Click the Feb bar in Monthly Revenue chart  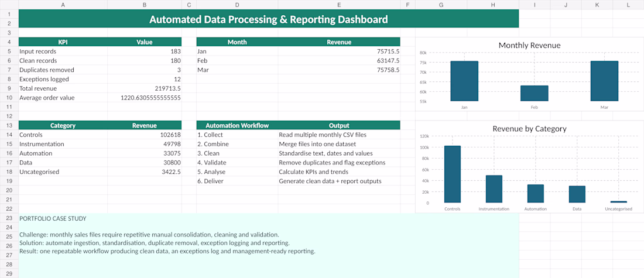535,93
